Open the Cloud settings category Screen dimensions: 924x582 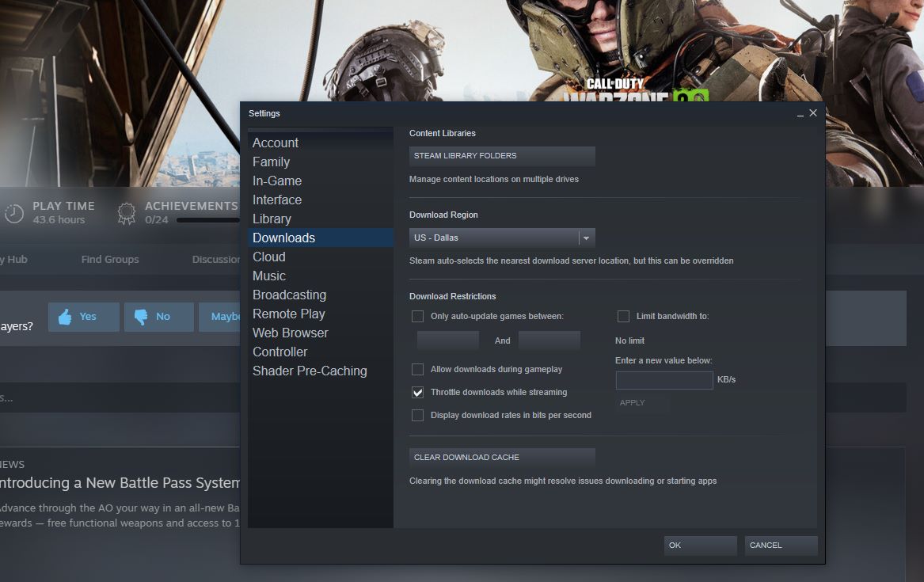click(x=321, y=257)
